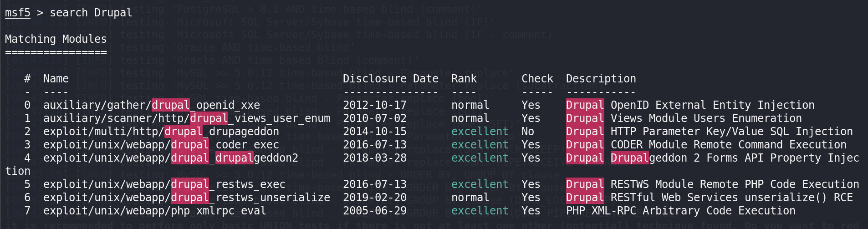Image resolution: width=868 pixels, height=229 pixels.
Task: Click the 'Rank' column header
Action: coord(464,79)
